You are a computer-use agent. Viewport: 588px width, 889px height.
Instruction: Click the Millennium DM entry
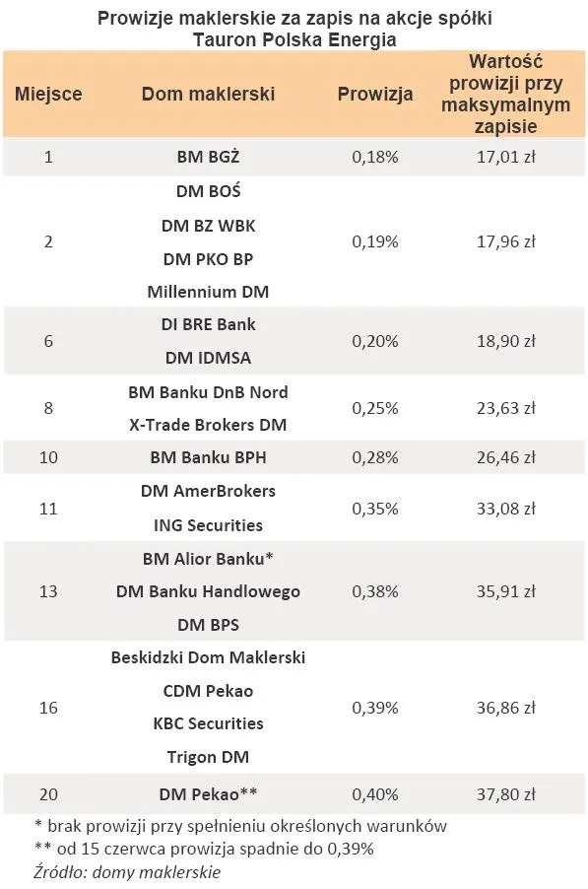[208, 292]
